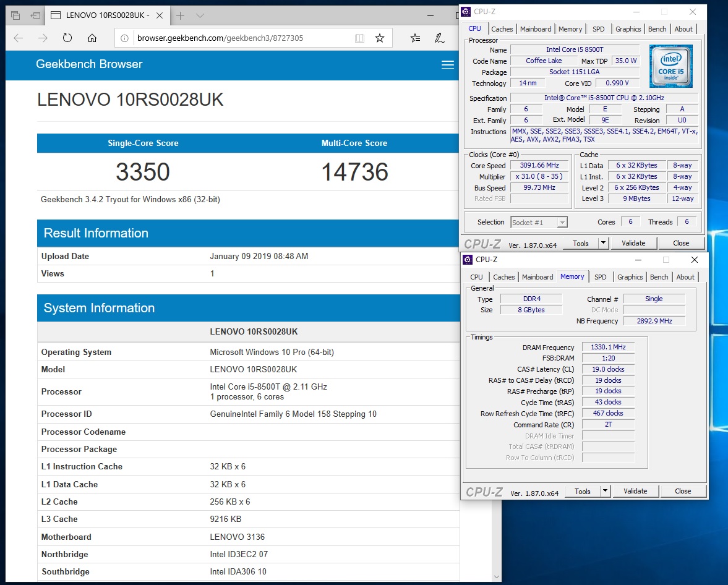
Task: Switch to CPU tab in bottom CPU-Z window
Action: pos(476,276)
